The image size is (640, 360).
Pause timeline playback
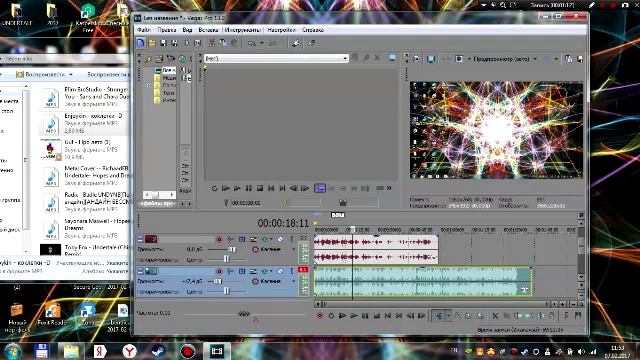[365, 316]
